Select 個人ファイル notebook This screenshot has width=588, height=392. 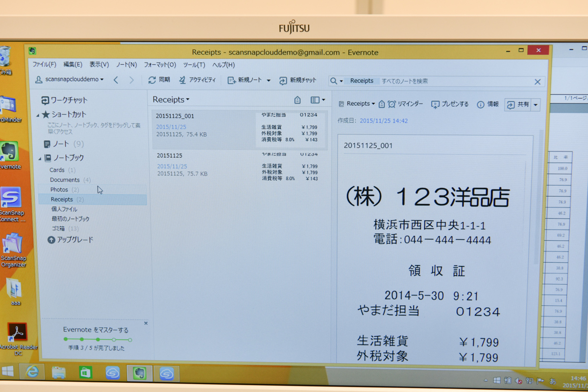pyautogui.click(x=64, y=209)
